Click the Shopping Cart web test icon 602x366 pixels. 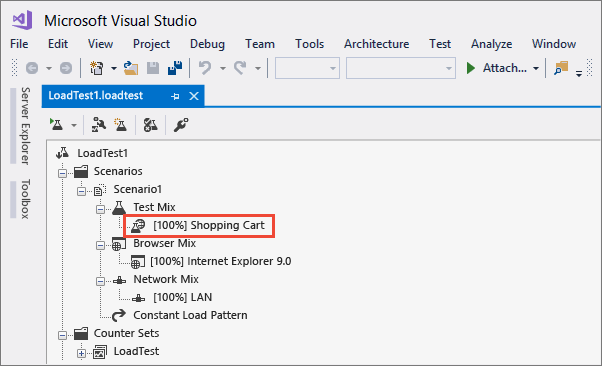coord(138,226)
